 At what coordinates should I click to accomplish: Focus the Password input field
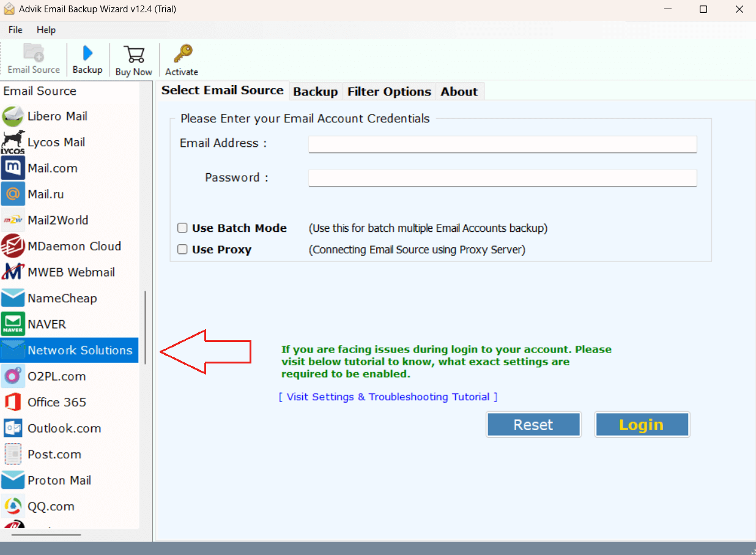[502, 178]
